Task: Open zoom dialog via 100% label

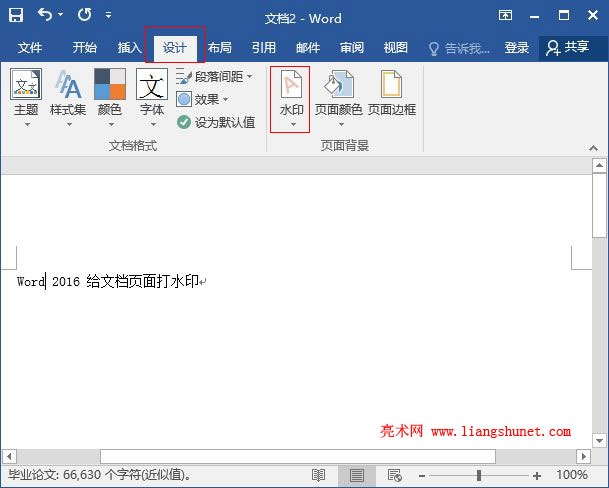Action: pos(572,475)
